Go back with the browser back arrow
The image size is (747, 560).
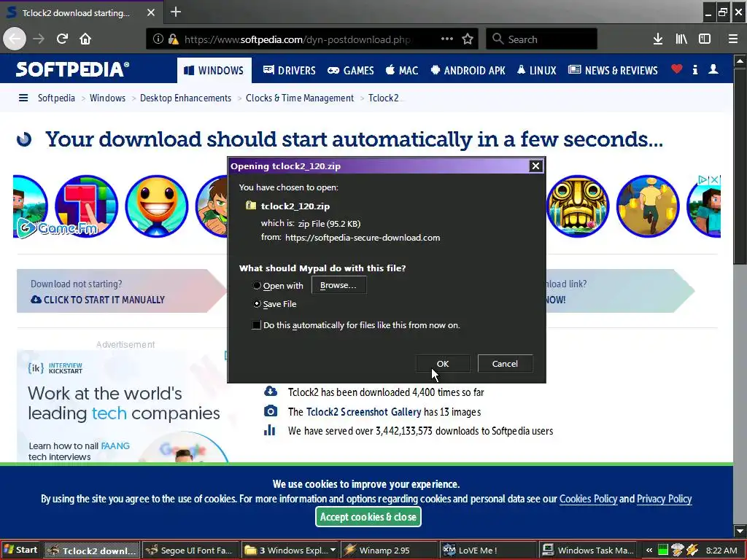pos(15,39)
